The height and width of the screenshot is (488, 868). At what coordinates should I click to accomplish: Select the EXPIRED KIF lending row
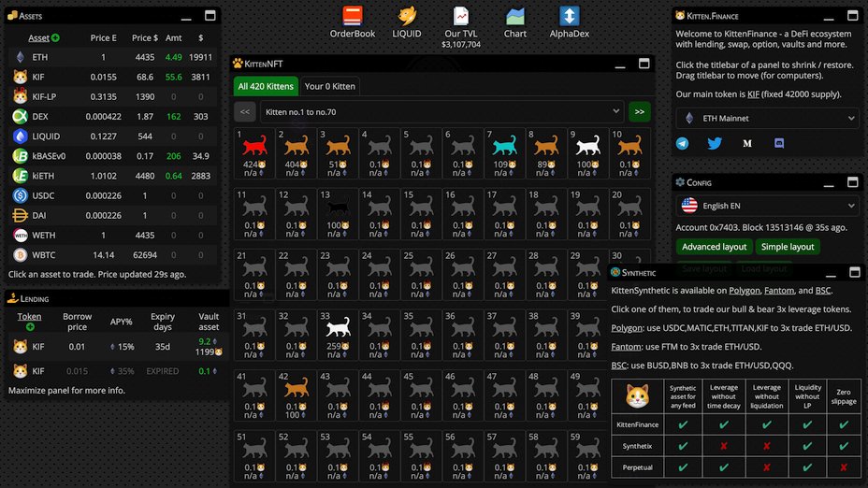point(116,371)
